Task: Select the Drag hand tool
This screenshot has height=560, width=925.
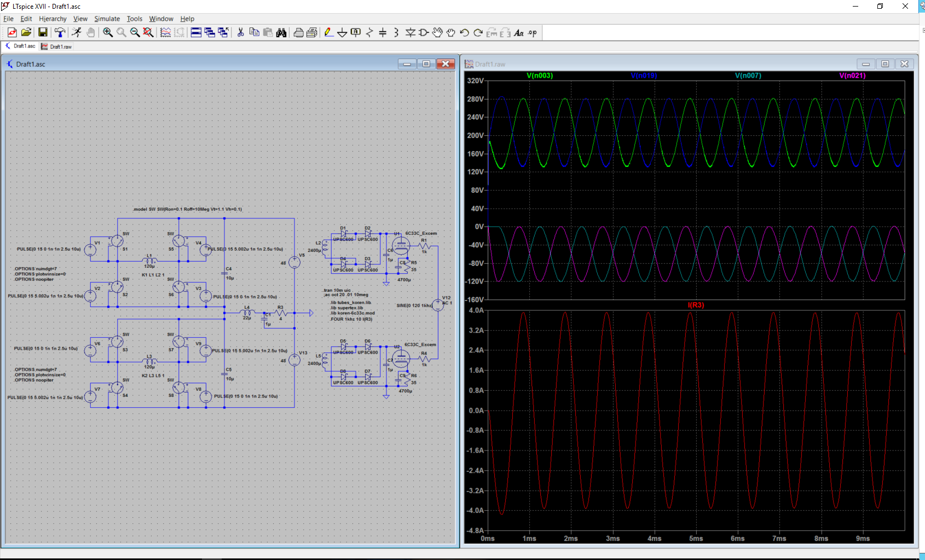Action: point(451,33)
